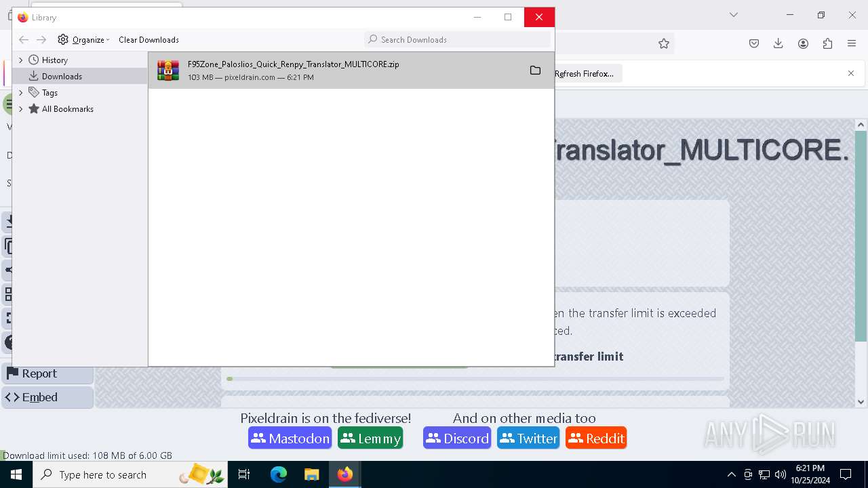Select the F95Zone MULTICORE zip download entry

[351, 70]
